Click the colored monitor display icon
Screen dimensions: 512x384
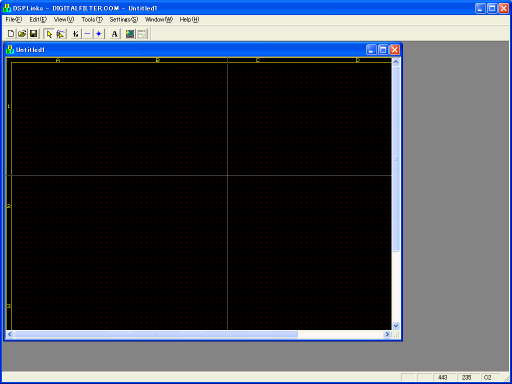pos(130,34)
